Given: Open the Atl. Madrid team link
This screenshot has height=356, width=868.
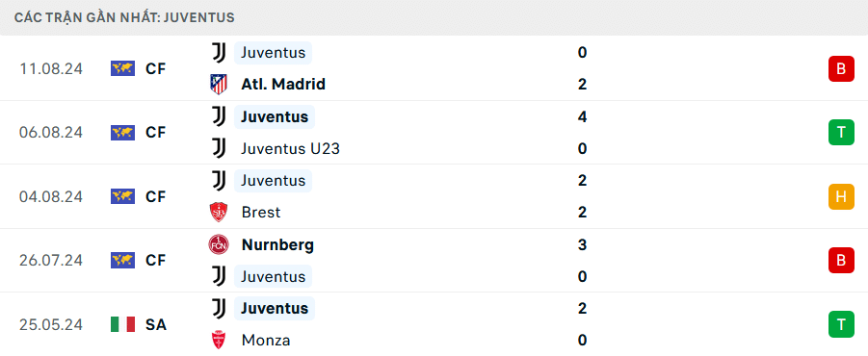Looking at the screenshot, I should pos(283,85).
